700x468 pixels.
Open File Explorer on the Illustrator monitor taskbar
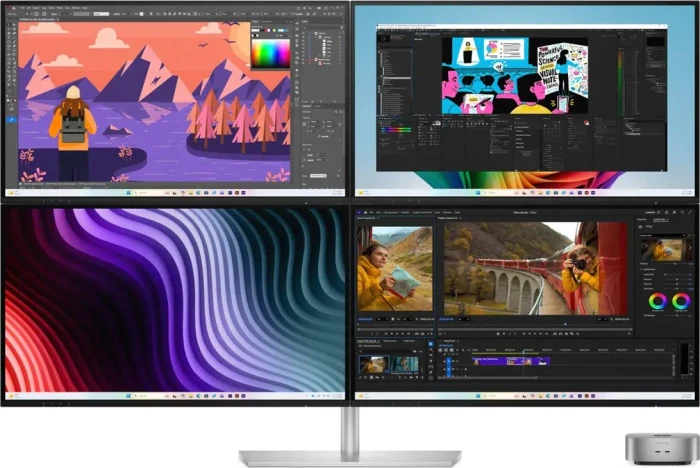pos(191,193)
